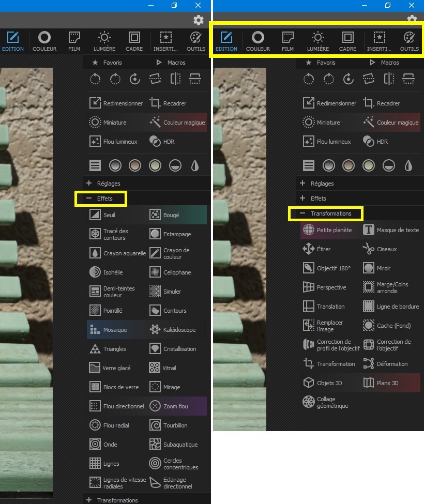Open Macros in the Transformations-expanded window
This screenshot has width=424, height=504.
coord(385,63)
